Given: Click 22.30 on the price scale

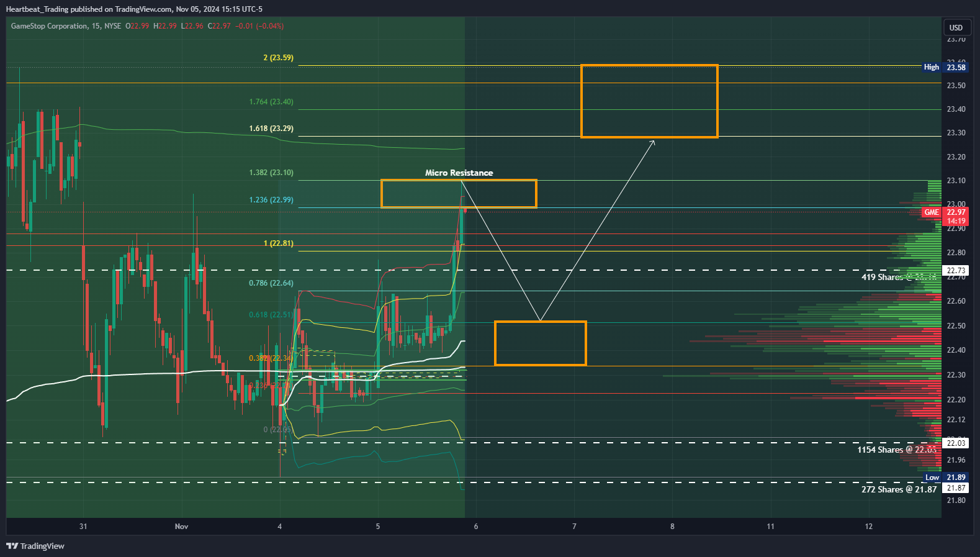Looking at the screenshot, I should [x=956, y=374].
